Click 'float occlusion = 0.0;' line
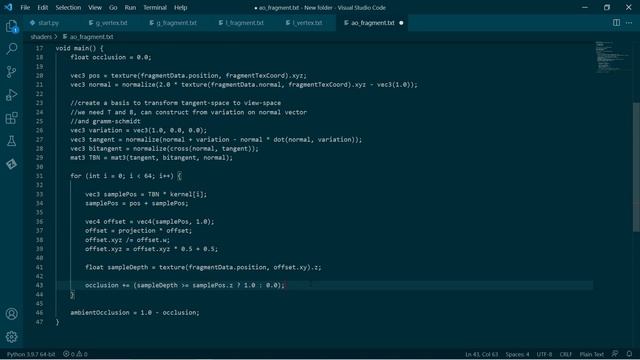This screenshot has height=360, width=640. coord(111,57)
